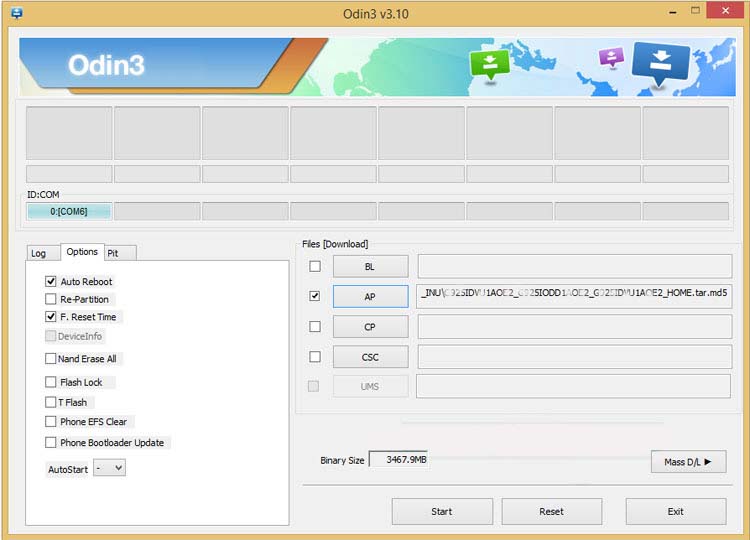
Task: Click the Binary Size value field
Action: pyautogui.click(x=398, y=459)
